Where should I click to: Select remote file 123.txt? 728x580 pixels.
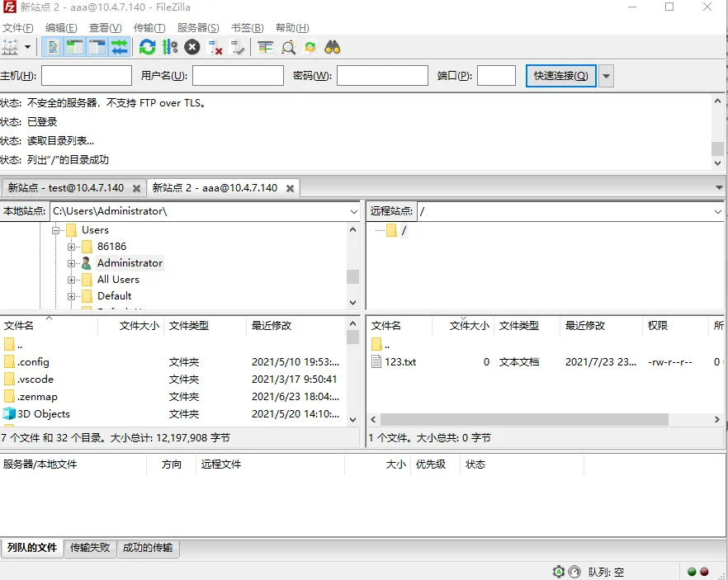click(400, 362)
